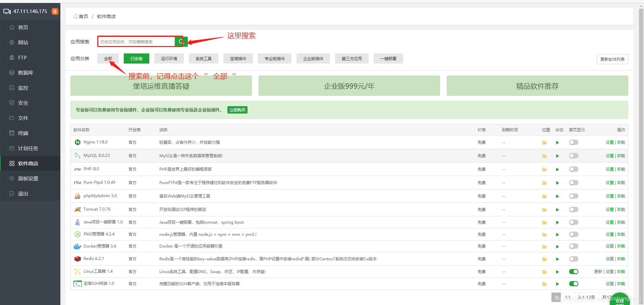This screenshot has width=644, height=305.
Task: Click the 企业版999元/年 banner
Action: click(x=349, y=86)
